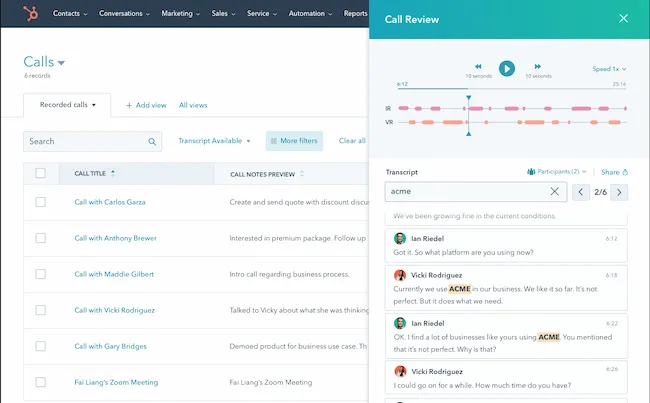The width and height of the screenshot is (650, 403).
Task: Click the search magnifier icon in Calls
Action: 152,142
